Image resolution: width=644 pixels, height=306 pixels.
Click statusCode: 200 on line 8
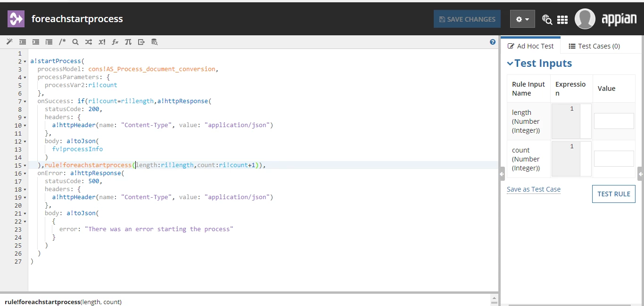click(74, 109)
